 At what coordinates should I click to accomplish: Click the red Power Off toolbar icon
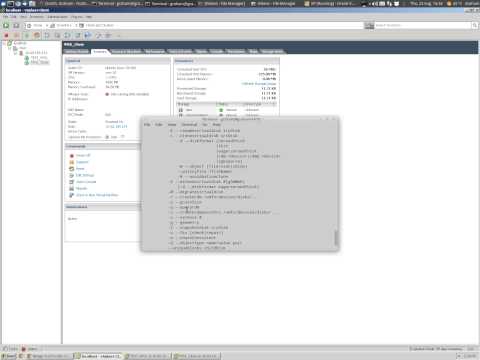[6, 35]
